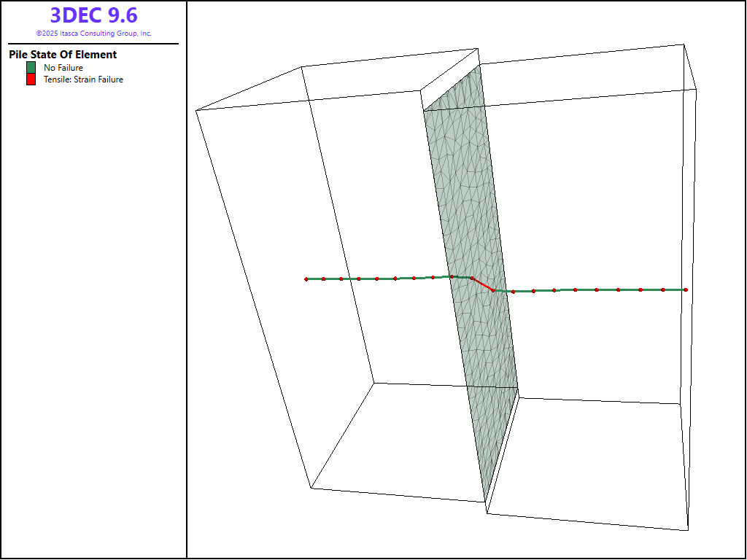Click the node at upper end of red segment
747x560 pixels.
pos(473,279)
